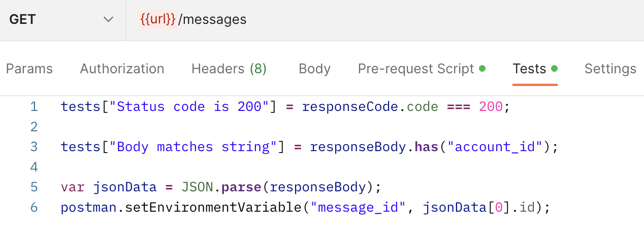
Task: Switch to the Body tab
Action: tap(314, 69)
